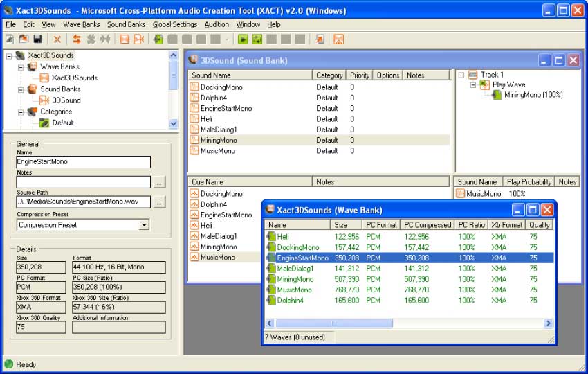Open the Compression Preset dropdown

click(x=144, y=225)
